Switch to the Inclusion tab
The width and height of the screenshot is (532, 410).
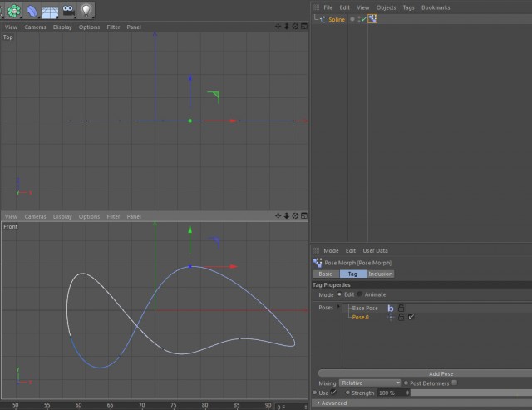click(381, 274)
